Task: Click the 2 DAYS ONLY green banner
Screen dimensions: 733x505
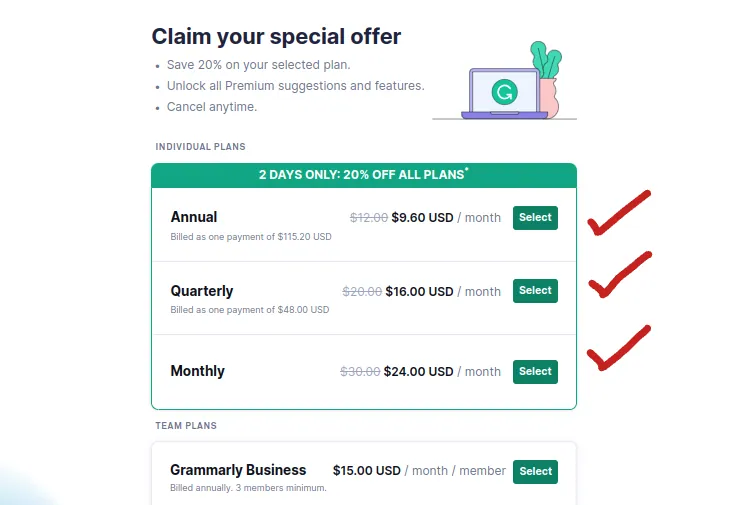Action: click(364, 175)
